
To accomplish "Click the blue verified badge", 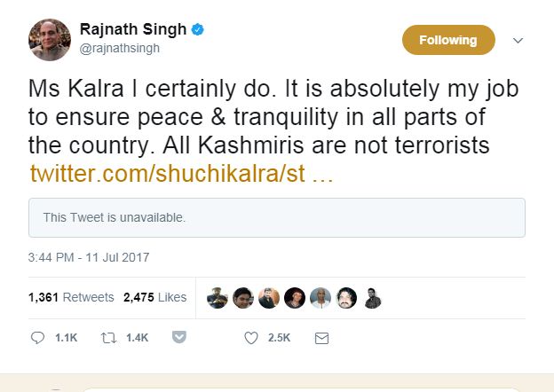I will click(x=197, y=30).
